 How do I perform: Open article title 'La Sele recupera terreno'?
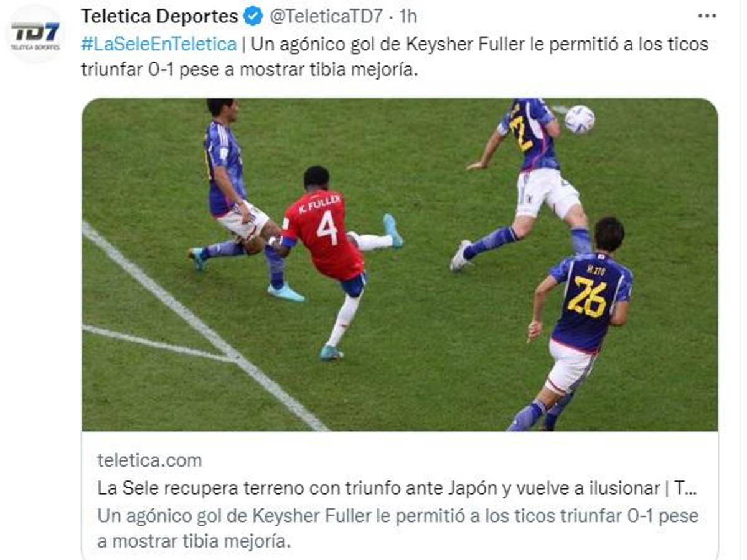point(397,488)
